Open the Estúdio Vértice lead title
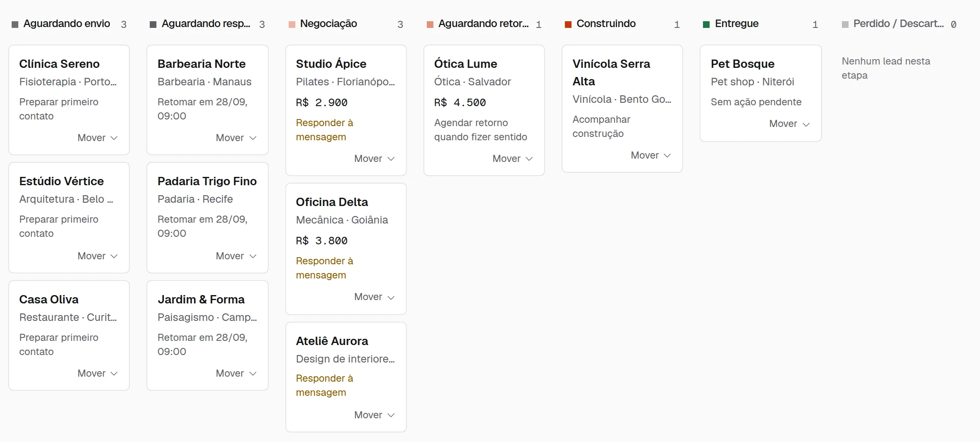The image size is (980, 442). [x=62, y=181]
